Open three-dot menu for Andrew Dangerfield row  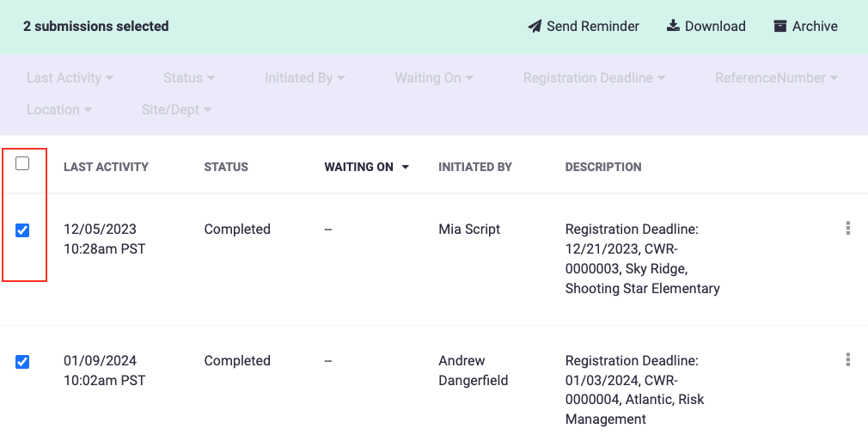(847, 359)
